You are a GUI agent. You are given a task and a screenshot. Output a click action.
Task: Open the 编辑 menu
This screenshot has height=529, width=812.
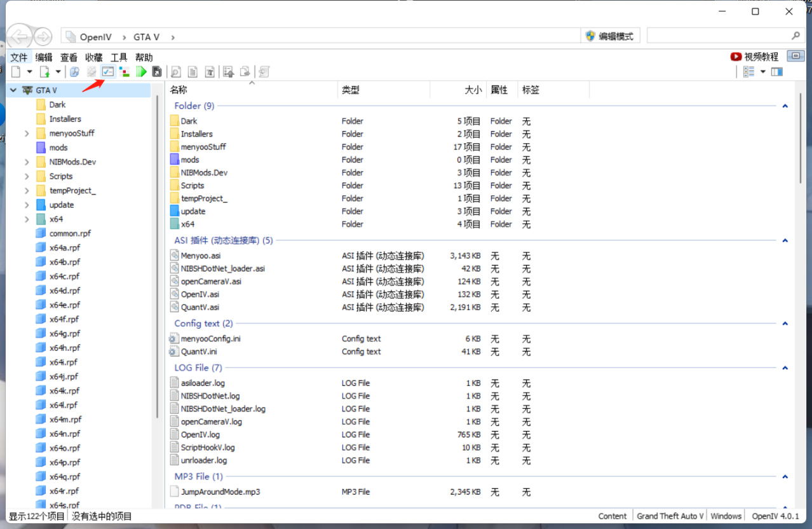[44, 57]
